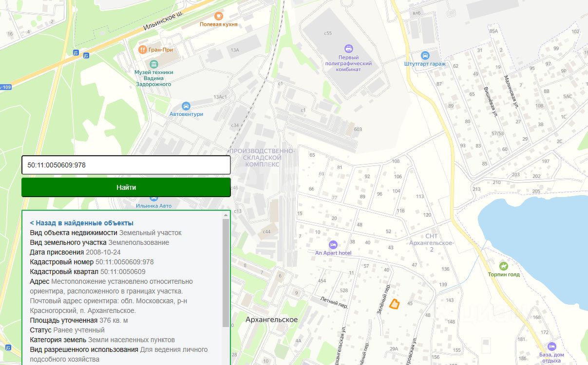Click the Гран-При restaurant icon
588x365 pixels.
click(143, 50)
